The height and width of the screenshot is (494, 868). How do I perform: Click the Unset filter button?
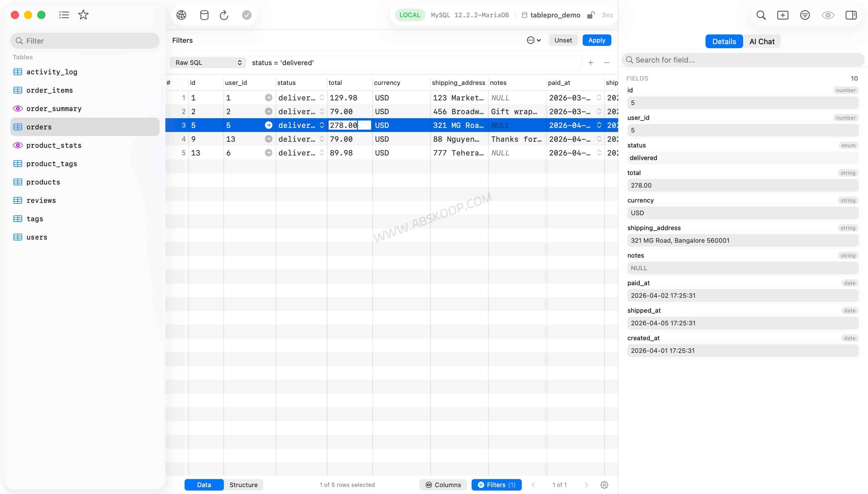click(563, 40)
